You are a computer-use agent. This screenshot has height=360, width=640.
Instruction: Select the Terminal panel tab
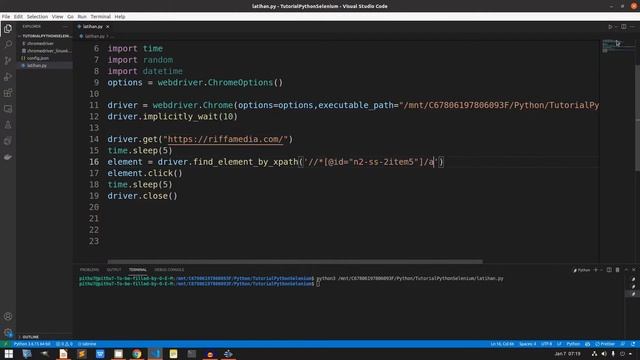pyautogui.click(x=138, y=270)
